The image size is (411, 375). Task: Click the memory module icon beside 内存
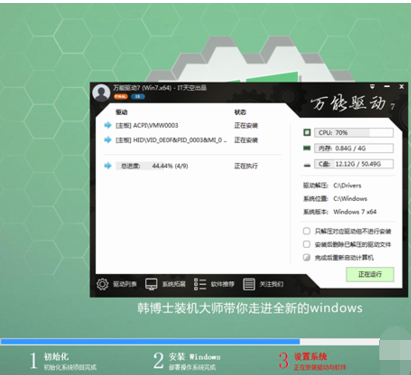307,148
